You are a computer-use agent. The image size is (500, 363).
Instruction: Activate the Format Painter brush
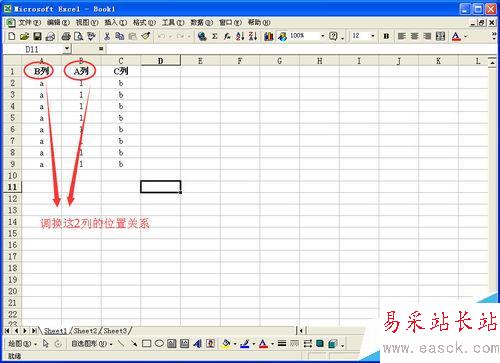tap(146, 36)
